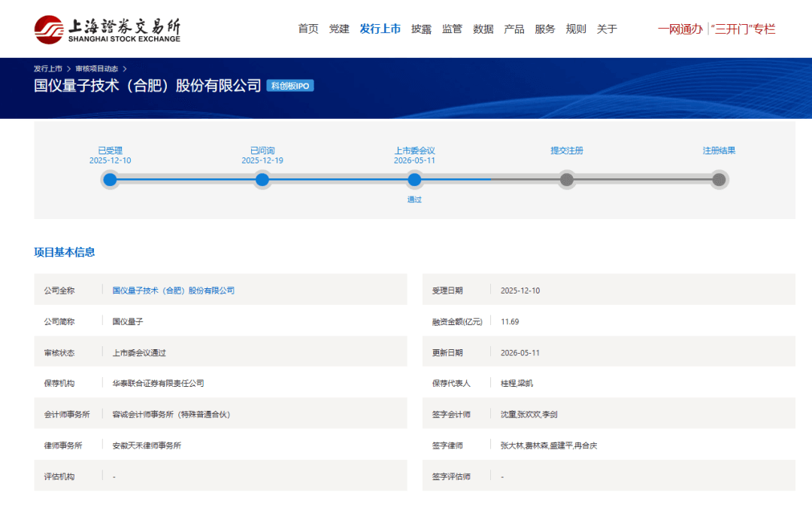Click the Shanghai Stock Exchange logo

coord(108,29)
